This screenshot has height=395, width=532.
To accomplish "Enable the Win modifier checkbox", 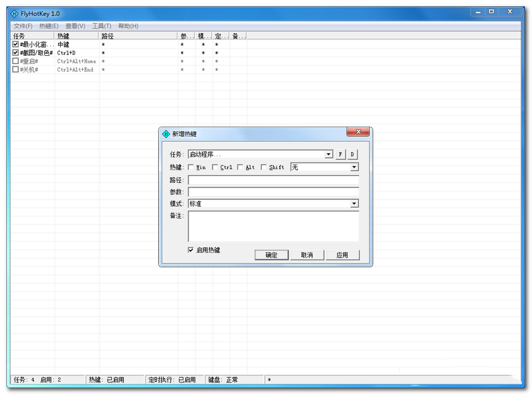I will [192, 167].
